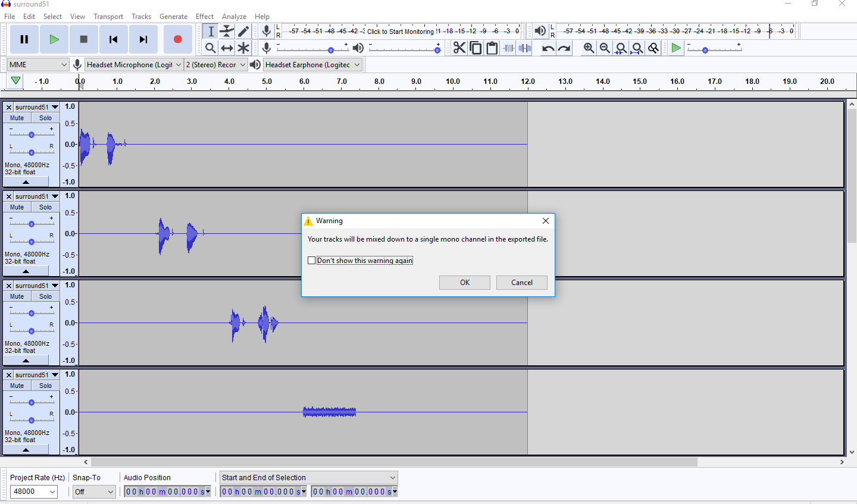Image resolution: width=857 pixels, height=504 pixels.
Task: Mute the first surround51 track
Action: pyautogui.click(x=16, y=117)
